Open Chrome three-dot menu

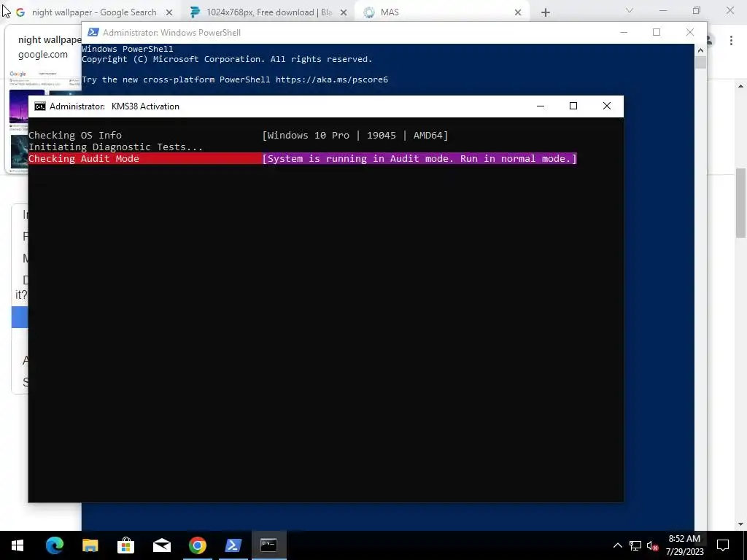(731, 41)
